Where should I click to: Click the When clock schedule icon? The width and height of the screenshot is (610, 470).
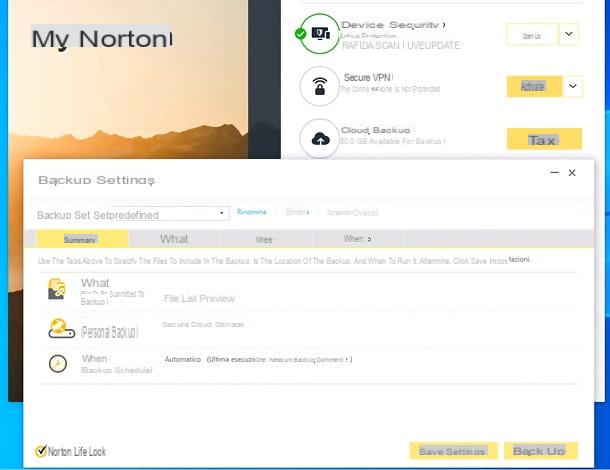coord(58,363)
